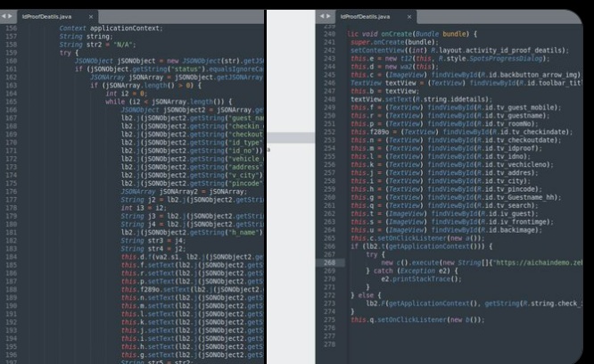Click the right pane's next-tab arrow
594x364 pixels.
click(327, 16)
